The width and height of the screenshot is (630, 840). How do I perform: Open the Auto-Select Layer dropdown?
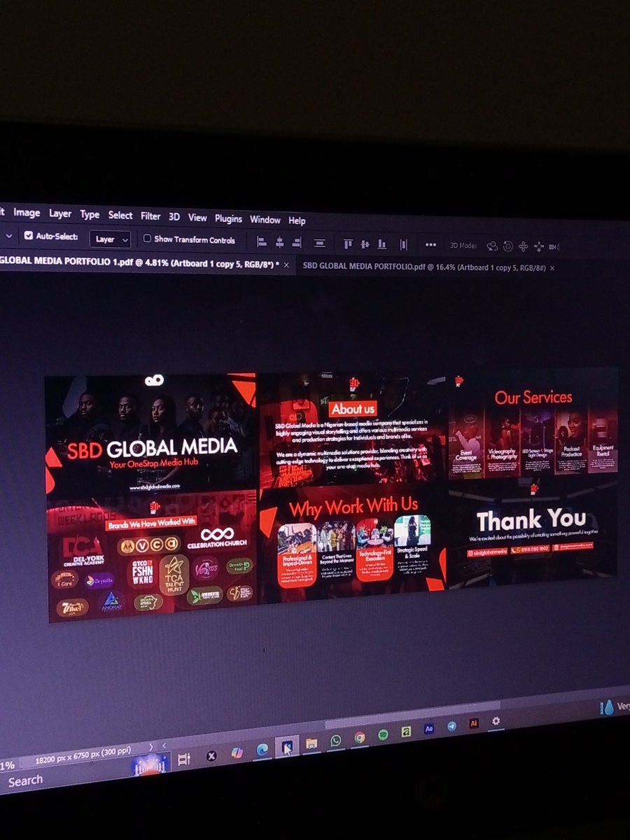pos(110,239)
